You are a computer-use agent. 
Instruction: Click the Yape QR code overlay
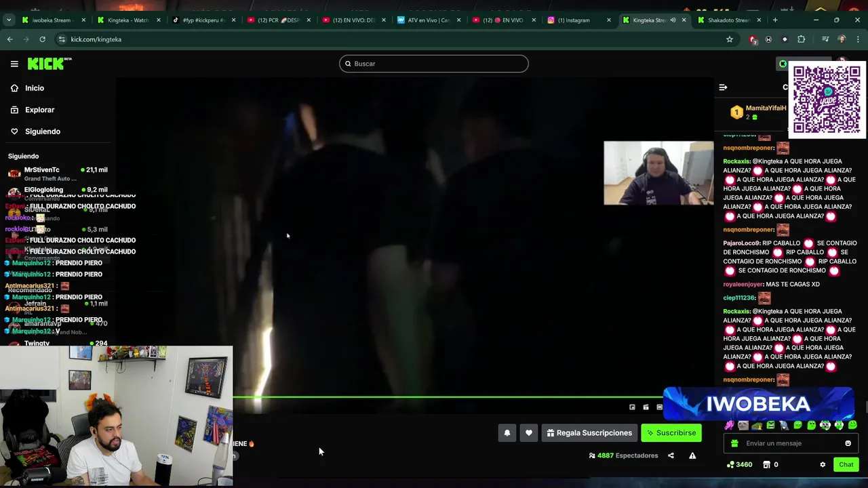[827, 100]
